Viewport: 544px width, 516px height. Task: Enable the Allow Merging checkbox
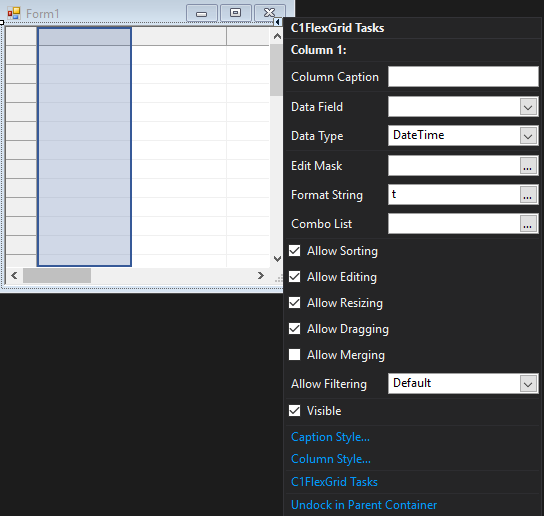pos(295,355)
